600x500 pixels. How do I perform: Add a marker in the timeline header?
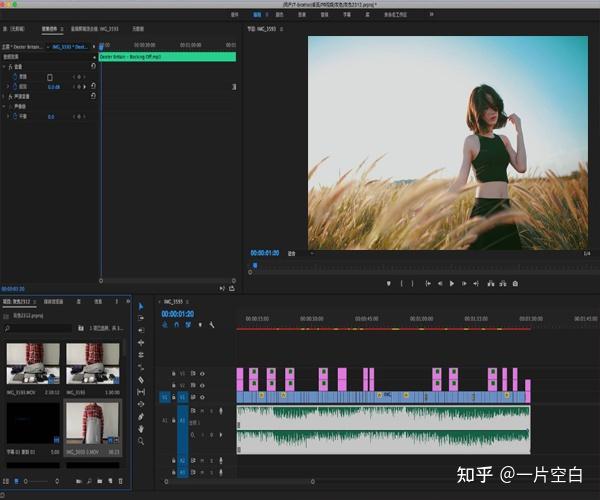point(200,325)
